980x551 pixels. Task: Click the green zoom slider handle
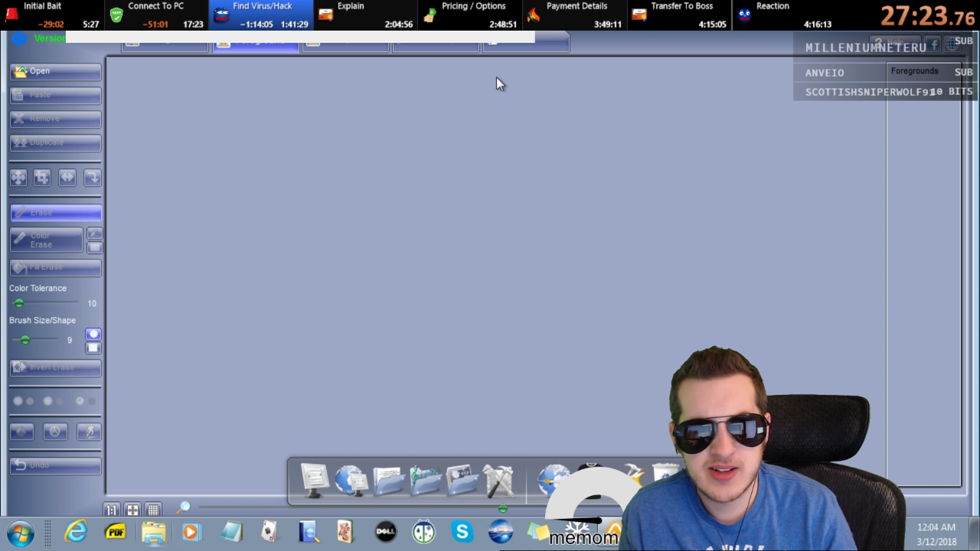pyautogui.click(x=503, y=508)
